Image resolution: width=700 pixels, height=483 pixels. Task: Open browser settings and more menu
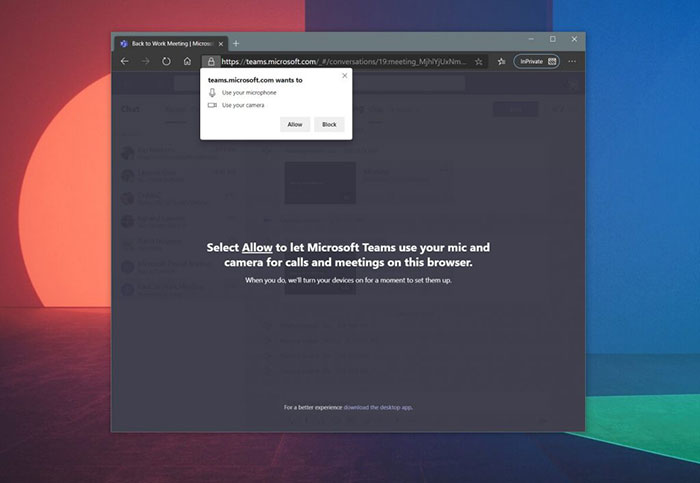coord(572,61)
